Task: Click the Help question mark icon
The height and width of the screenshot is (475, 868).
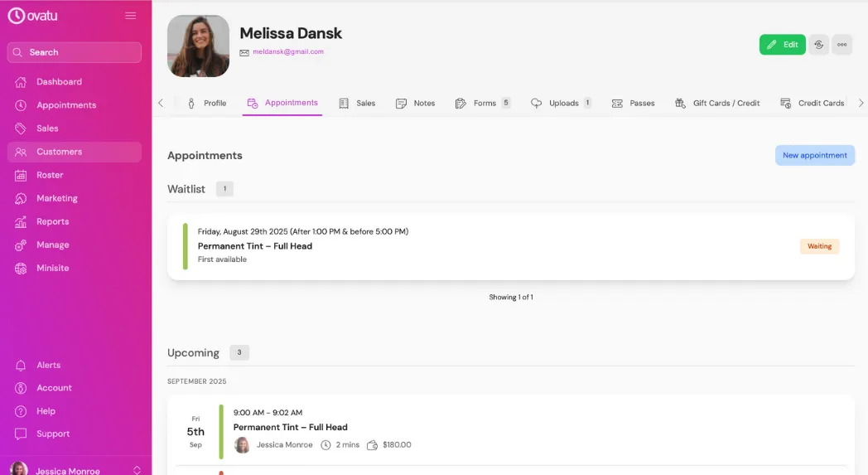Action: 21,411
